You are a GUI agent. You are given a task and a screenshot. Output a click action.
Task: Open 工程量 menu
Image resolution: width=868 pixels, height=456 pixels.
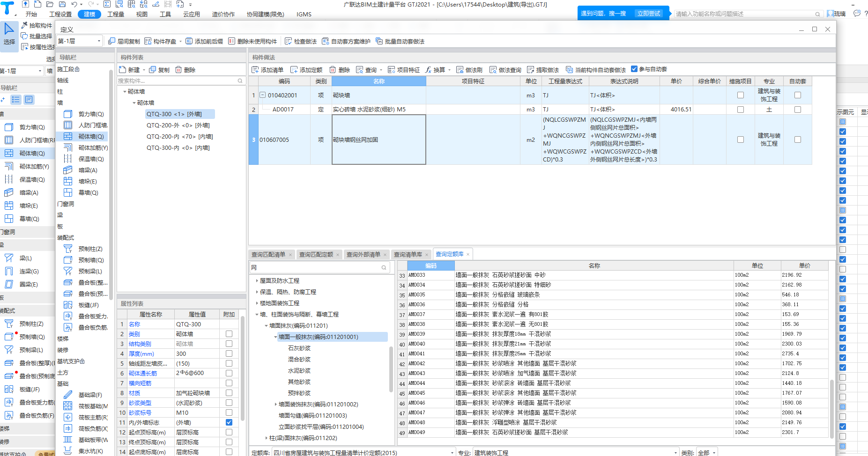(116, 14)
